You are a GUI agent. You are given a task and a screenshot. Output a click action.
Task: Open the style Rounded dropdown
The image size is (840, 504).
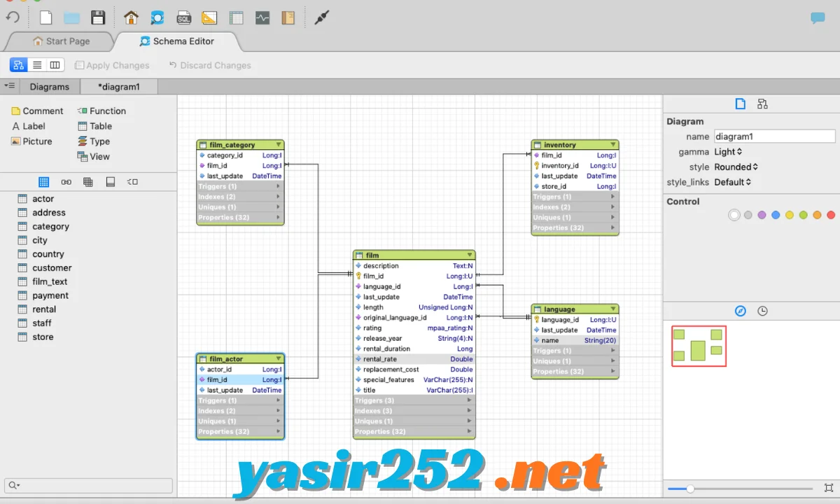tap(736, 167)
